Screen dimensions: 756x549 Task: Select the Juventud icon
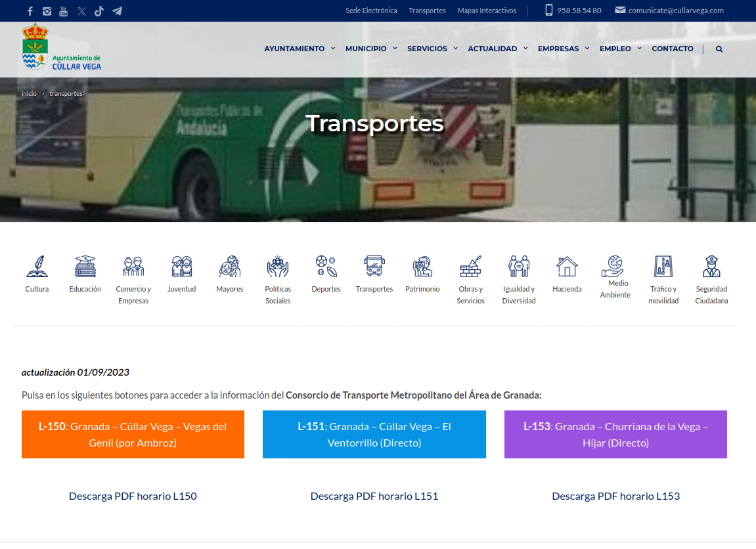pyautogui.click(x=181, y=267)
